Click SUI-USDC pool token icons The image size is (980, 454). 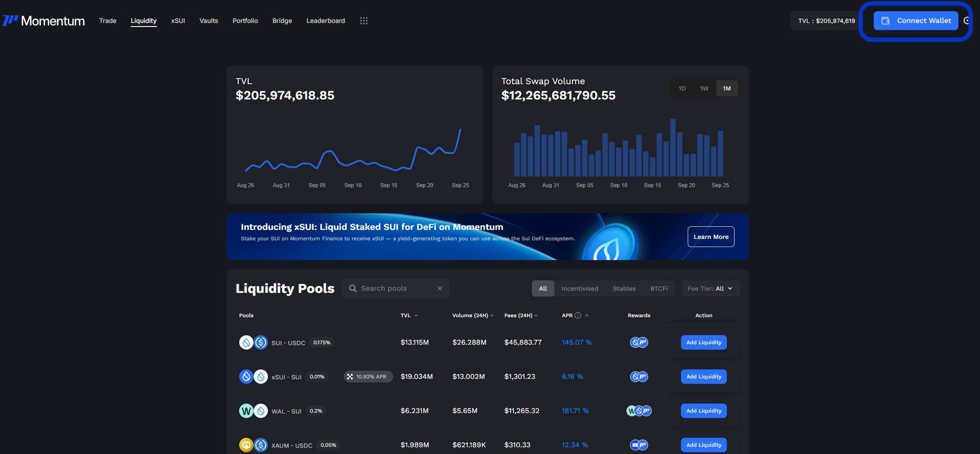253,342
